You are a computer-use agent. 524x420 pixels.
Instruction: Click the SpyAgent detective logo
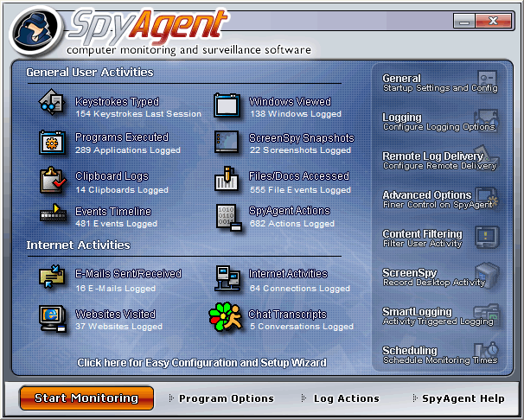pyautogui.click(x=35, y=30)
